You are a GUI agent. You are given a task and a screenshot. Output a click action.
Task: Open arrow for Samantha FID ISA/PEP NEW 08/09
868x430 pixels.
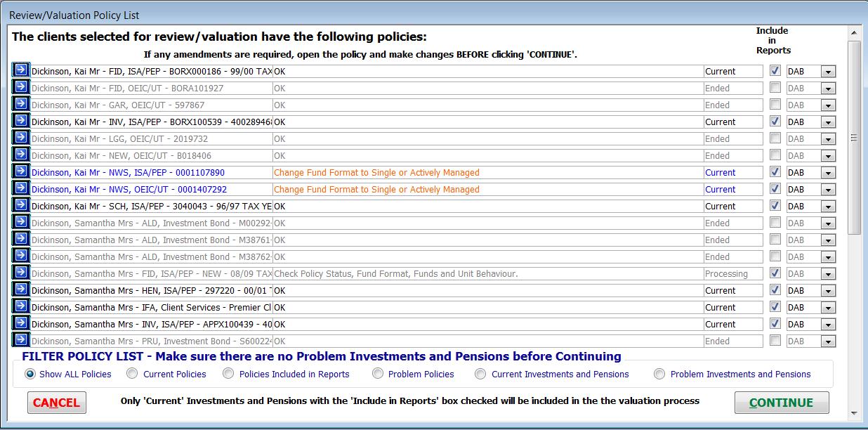point(21,272)
